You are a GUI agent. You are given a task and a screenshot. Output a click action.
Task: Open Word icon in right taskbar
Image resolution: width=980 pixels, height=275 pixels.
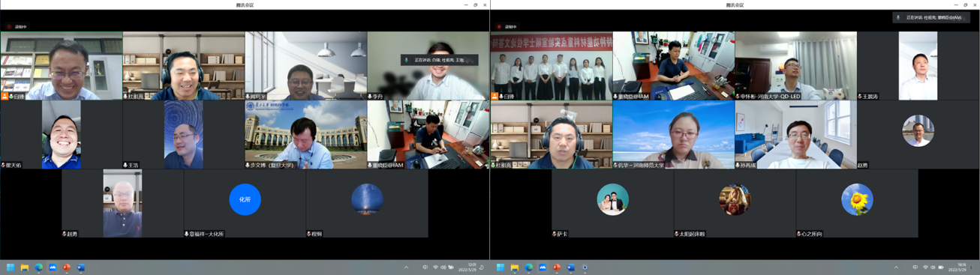[x=571, y=268]
